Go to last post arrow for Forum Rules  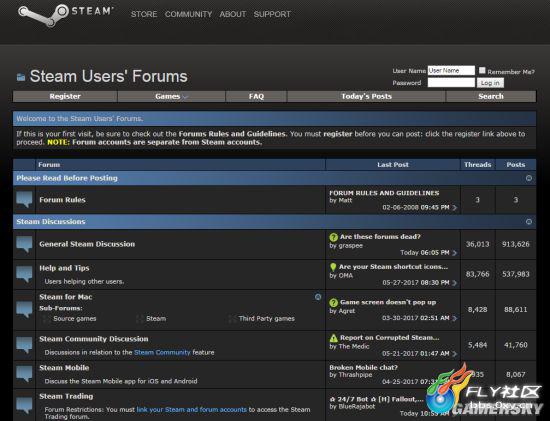tap(455, 208)
